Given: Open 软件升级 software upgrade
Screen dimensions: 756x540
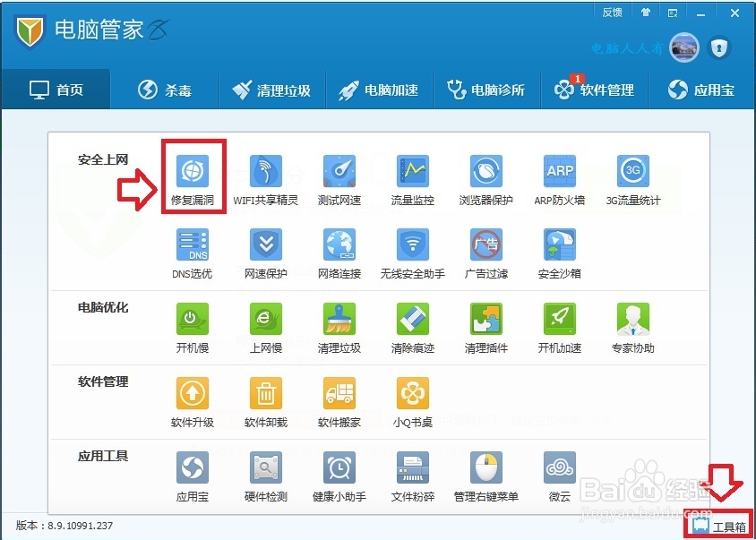Looking at the screenshot, I should tap(193, 402).
